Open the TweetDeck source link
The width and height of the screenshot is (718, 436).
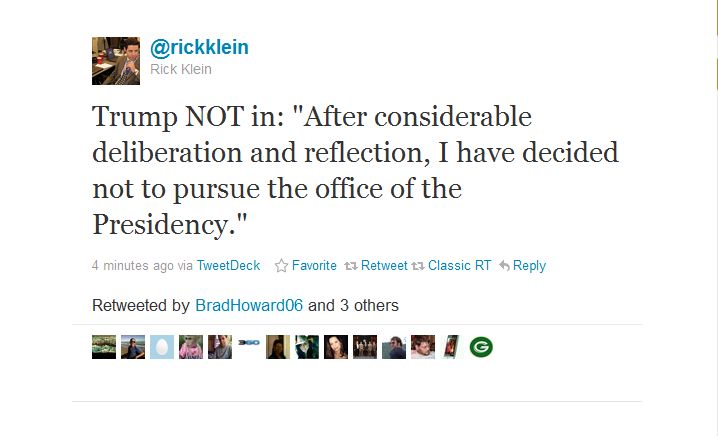pyautogui.click(x=228, y=266)
